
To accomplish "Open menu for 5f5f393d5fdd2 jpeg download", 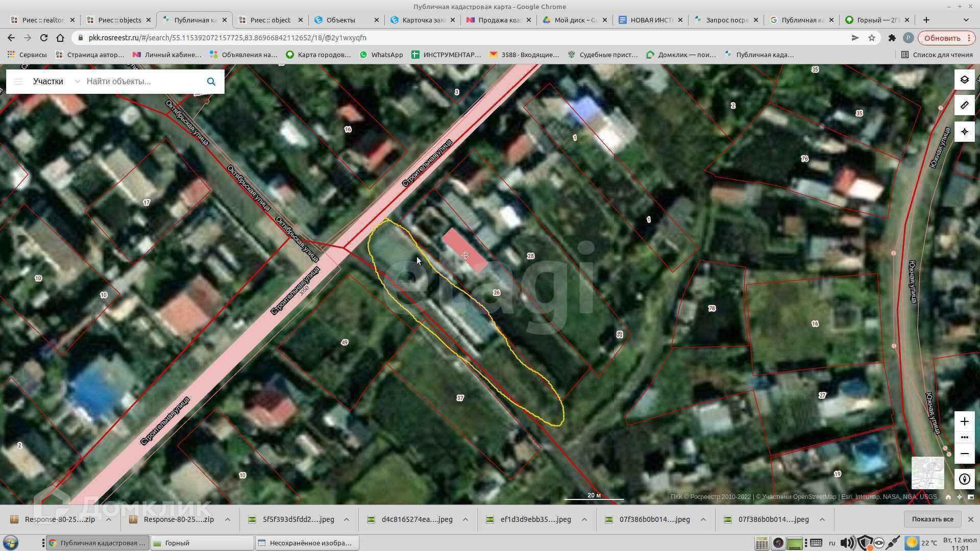I will [x=346, y=519].
